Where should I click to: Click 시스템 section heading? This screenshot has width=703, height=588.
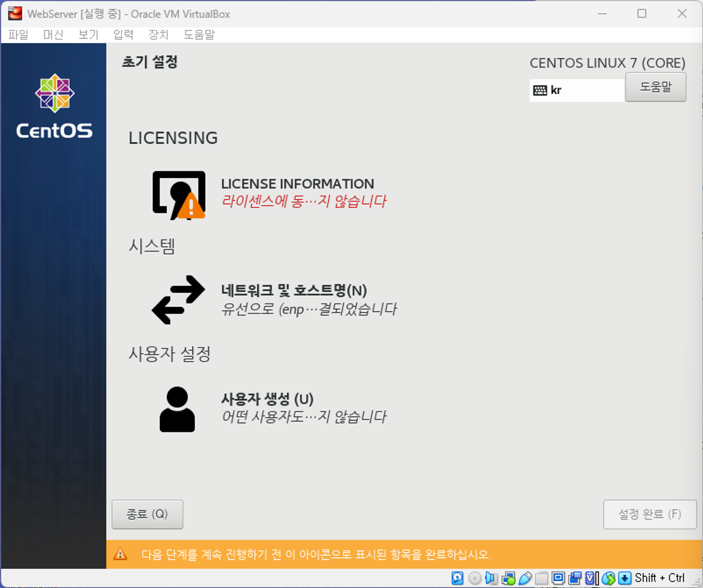[152, 245]
